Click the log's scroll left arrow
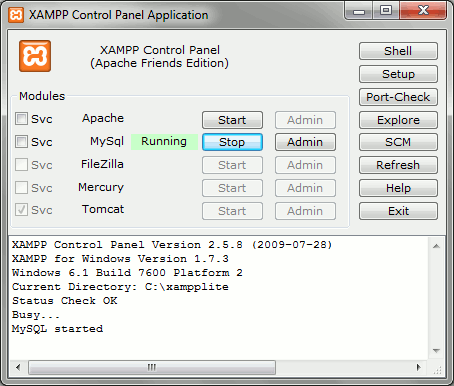The image size is (454, 386). [18, 367]
